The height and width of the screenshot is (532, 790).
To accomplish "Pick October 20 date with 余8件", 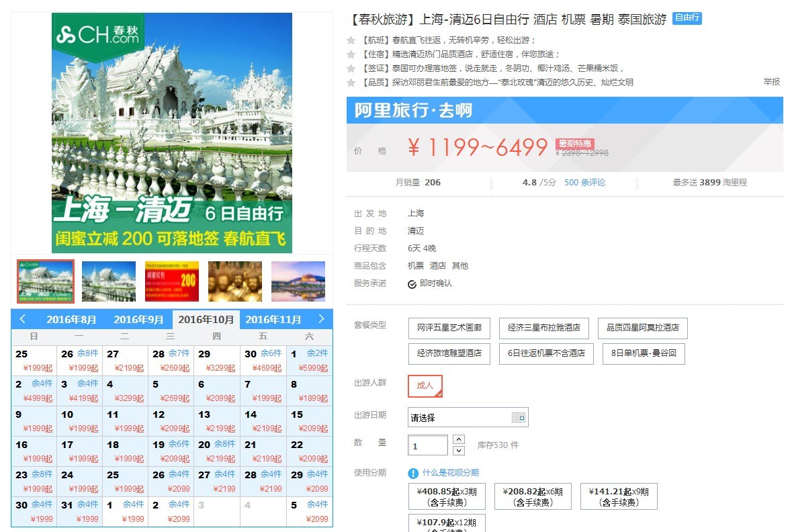I will 217,451.
